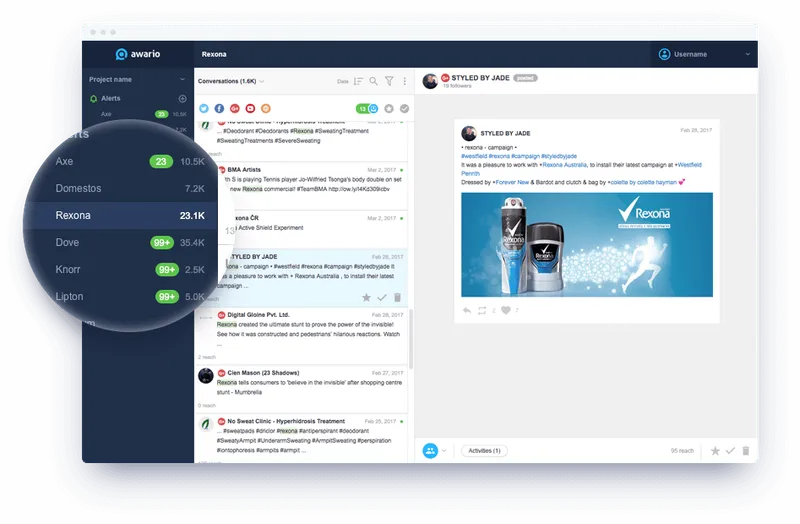Retweet the STYLED BY JADE post
800x524 pixels.
point(482,310)
